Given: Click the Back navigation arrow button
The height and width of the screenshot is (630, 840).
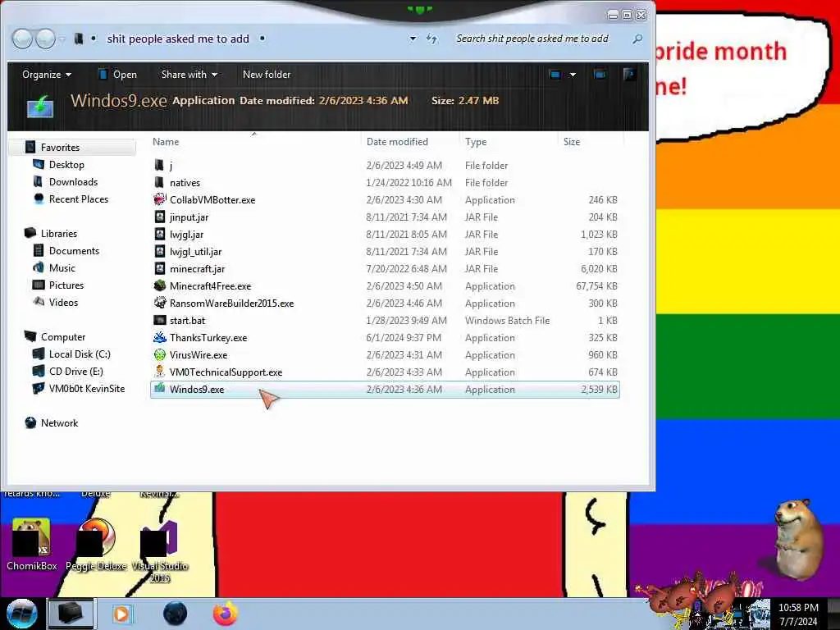Looking at the screenshot, I should pyautogui.click(x=22, y=39).
